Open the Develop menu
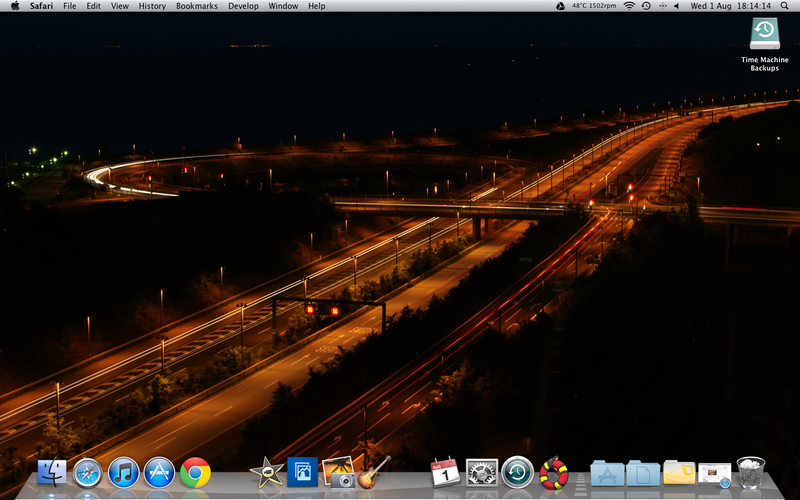This screenshot has width=800, height=500. coord(243,6)
